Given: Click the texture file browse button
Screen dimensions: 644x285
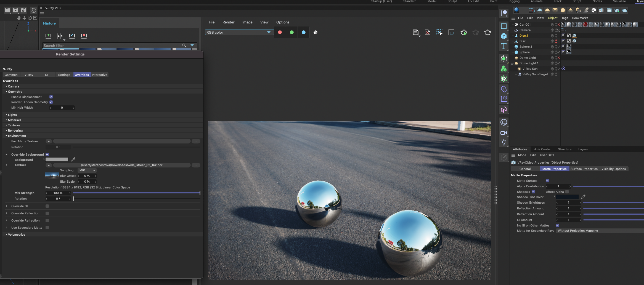Looking at the screenshot, I should click(196, 165).
